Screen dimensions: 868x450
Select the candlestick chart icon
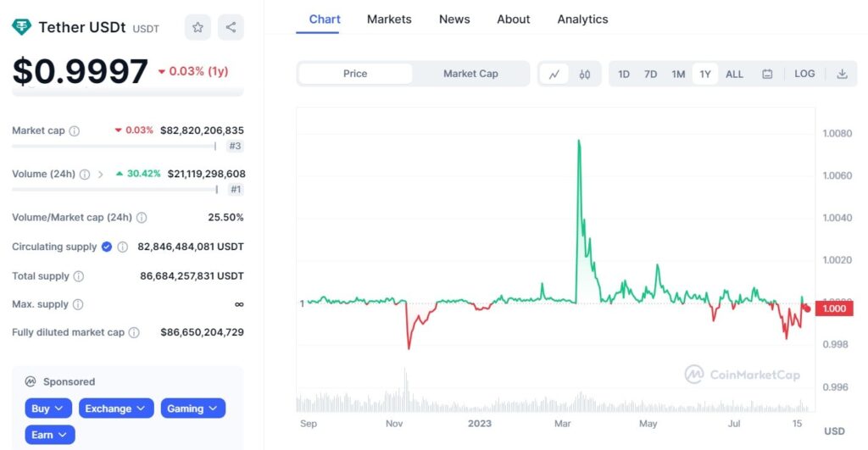[585, 75]
